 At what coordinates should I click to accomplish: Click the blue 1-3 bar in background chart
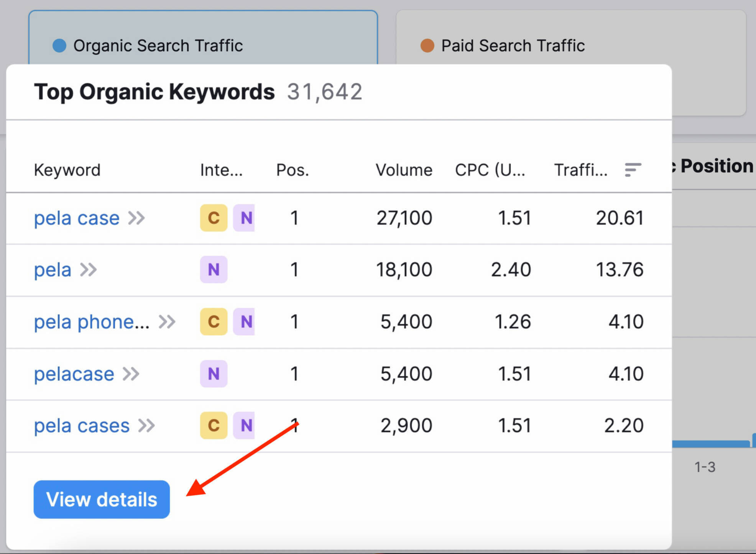coord(710,444)
